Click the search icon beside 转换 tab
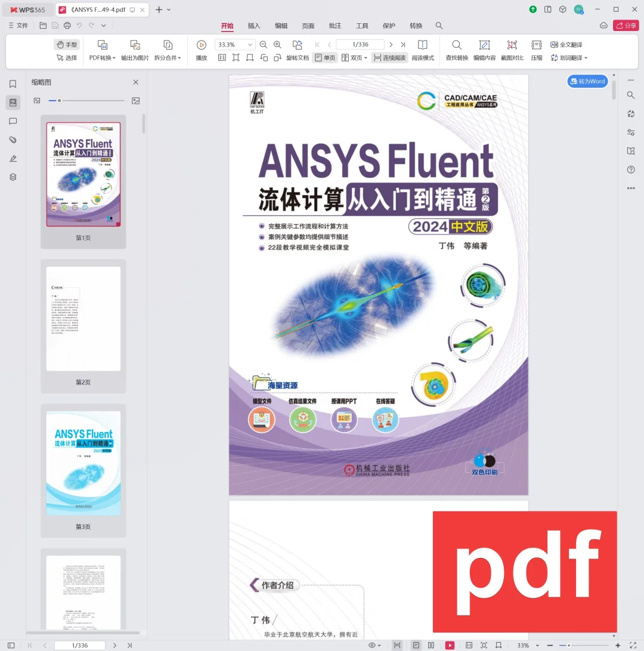Viewport: 644px width, 651px height. click(x=439, y=26)
